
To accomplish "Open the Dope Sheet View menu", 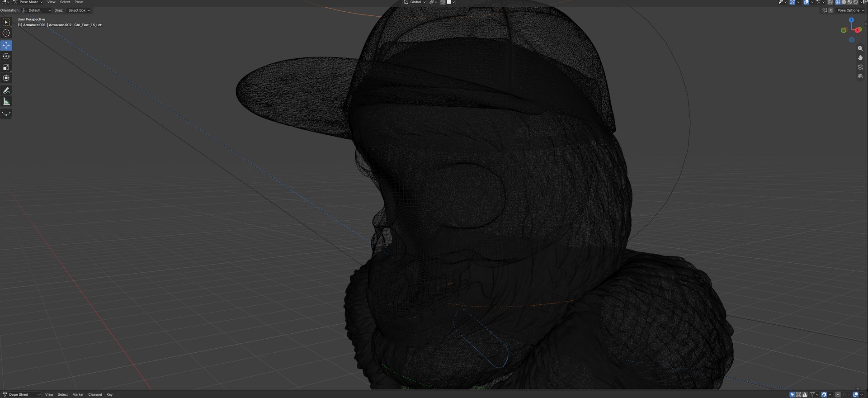I will pos(49,394).
